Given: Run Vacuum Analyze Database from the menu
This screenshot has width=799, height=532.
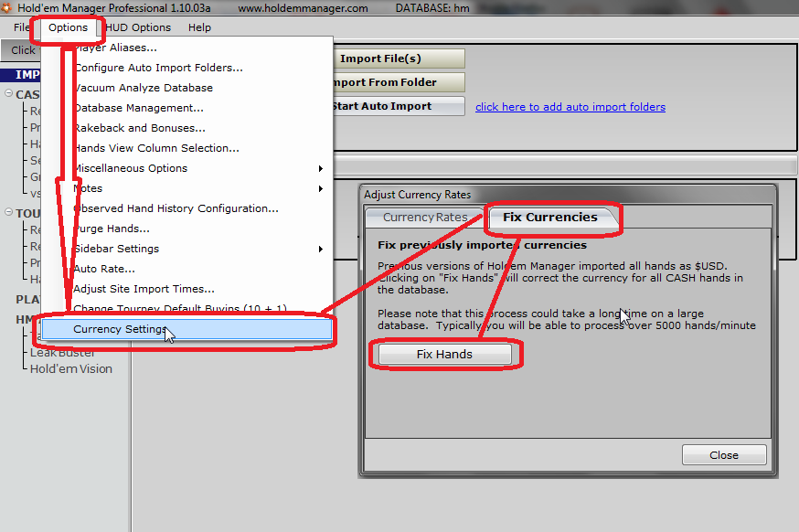Looking at the screenshot, I should [187, 88].
